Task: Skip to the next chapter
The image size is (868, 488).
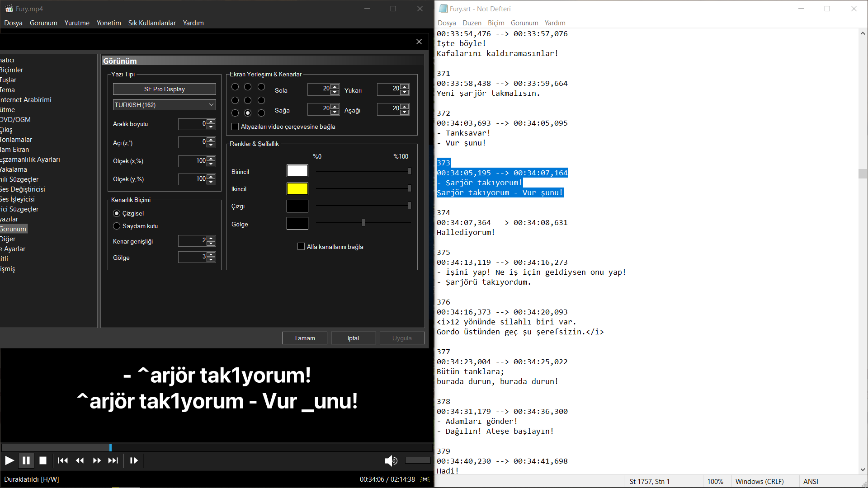Action: click(x=113, y=460)
